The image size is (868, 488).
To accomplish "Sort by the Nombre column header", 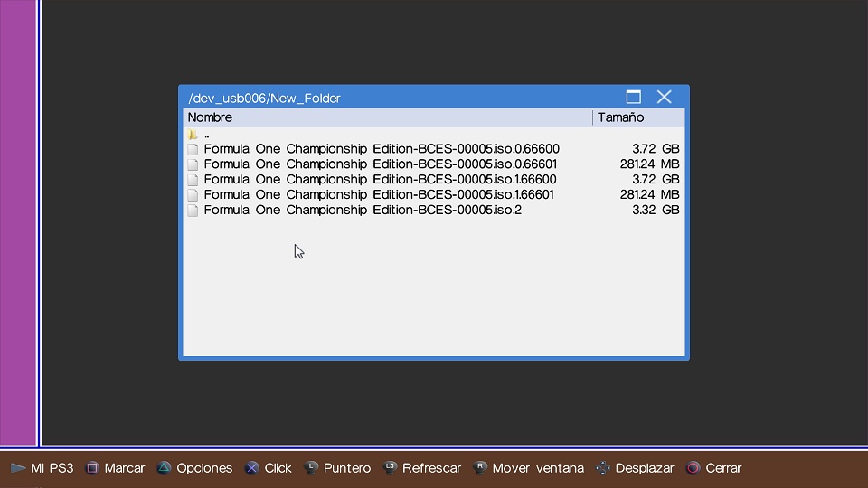I will pyautogui.click(x=388, y=117).
